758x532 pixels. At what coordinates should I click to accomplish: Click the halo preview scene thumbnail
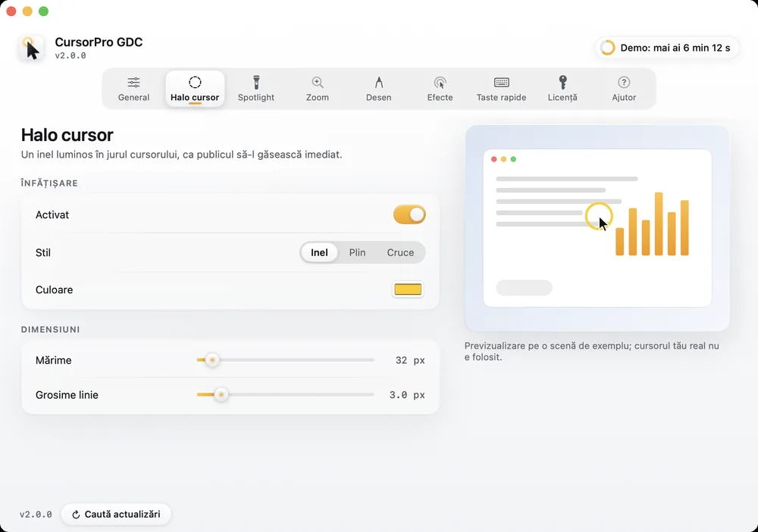tap(597, 228)
